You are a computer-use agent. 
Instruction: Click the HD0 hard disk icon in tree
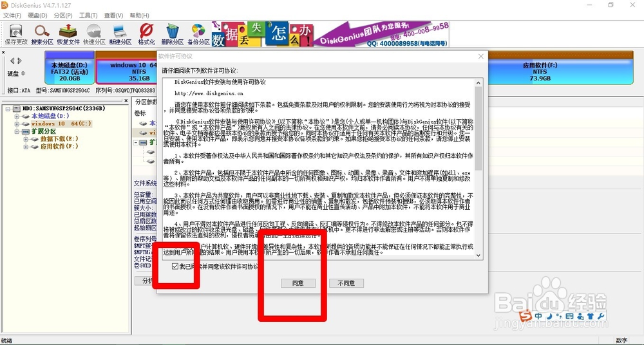17,108
